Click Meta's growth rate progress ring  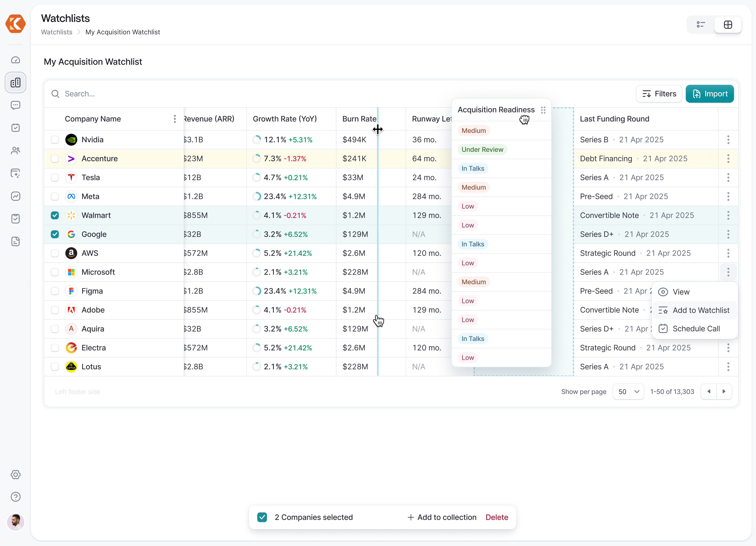click(257, 197)
